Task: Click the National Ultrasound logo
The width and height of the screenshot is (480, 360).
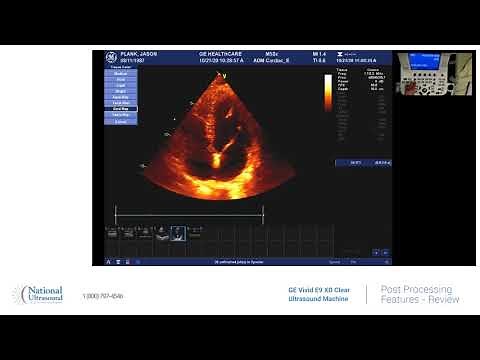Action: pyautogui.click(x=37, y=295)
